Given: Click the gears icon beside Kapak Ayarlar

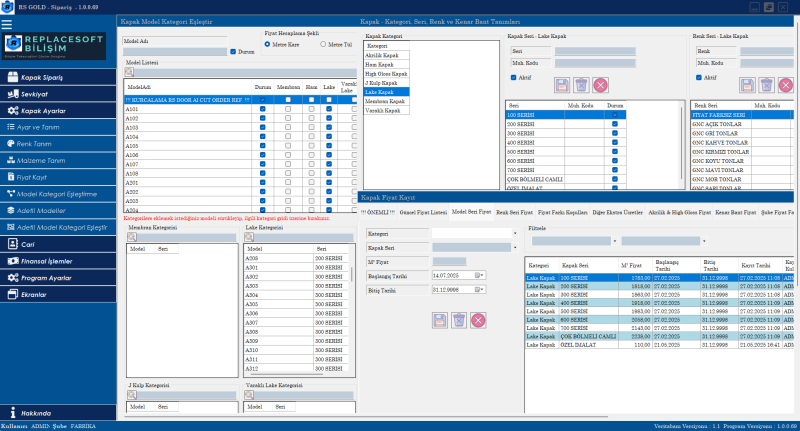Looking at the screenshot, I should click(x=13, y=111).
